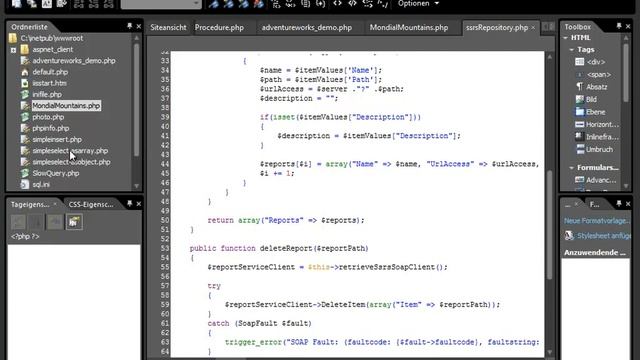Select the Umbruch break item
This screenshot has height=360, width=640.
(x=594, y=149)
